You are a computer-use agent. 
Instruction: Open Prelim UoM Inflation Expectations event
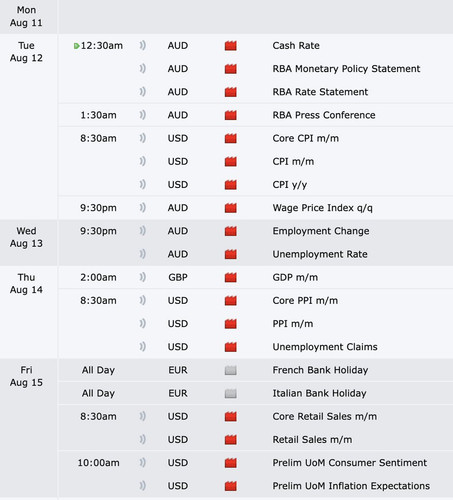(x=351, y=486)
